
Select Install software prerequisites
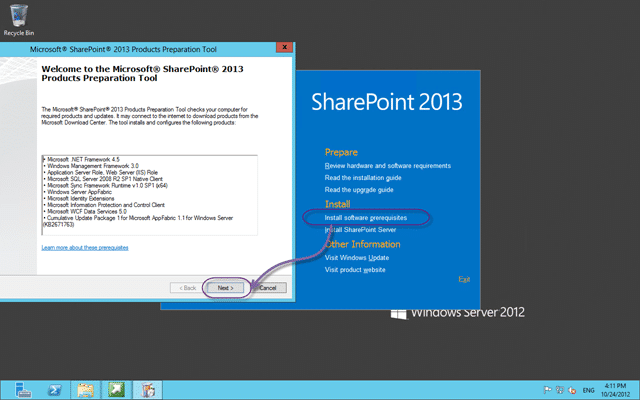(366, 218)
